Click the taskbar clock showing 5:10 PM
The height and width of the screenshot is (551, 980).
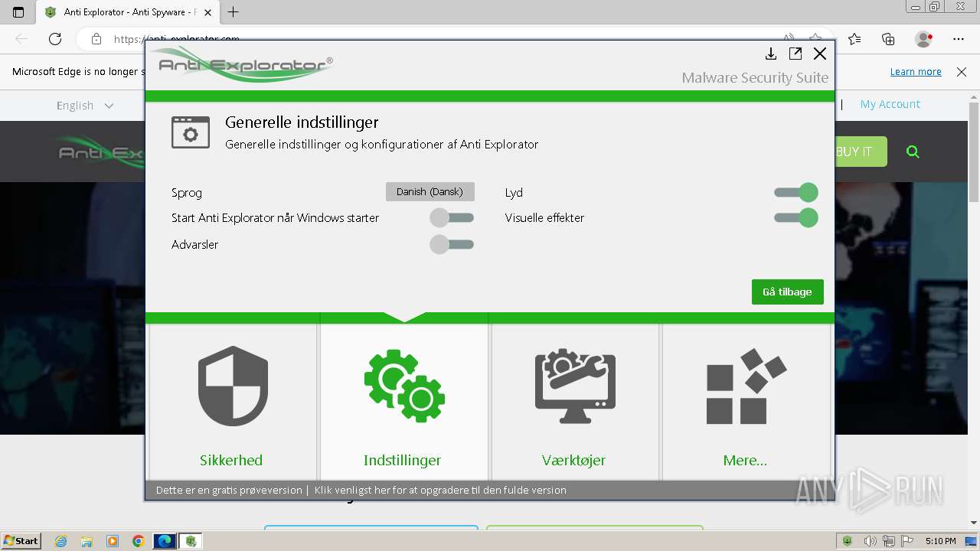click(940, 541)
